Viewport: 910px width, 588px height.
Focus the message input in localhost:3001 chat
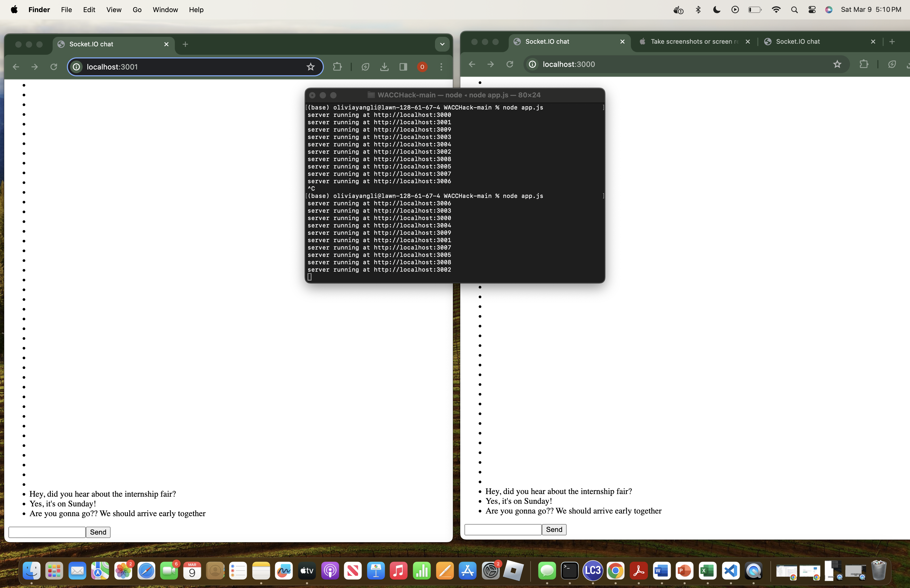(x=47, y=532)
